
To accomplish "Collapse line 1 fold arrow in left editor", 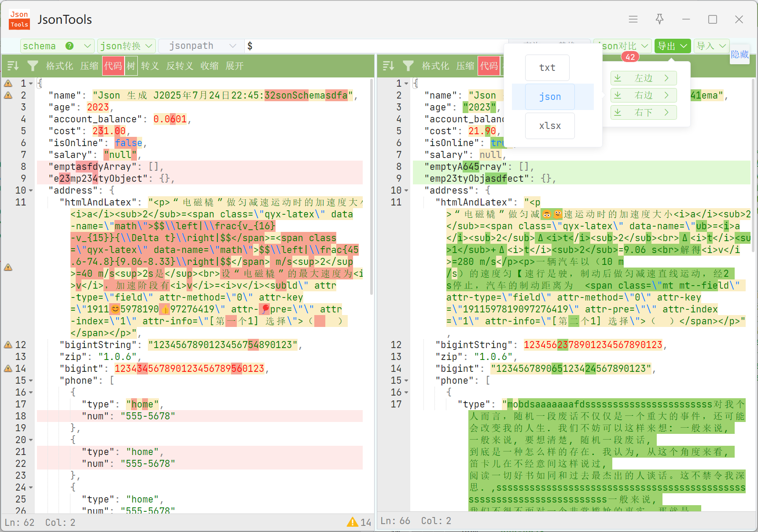I will (31, 83).
